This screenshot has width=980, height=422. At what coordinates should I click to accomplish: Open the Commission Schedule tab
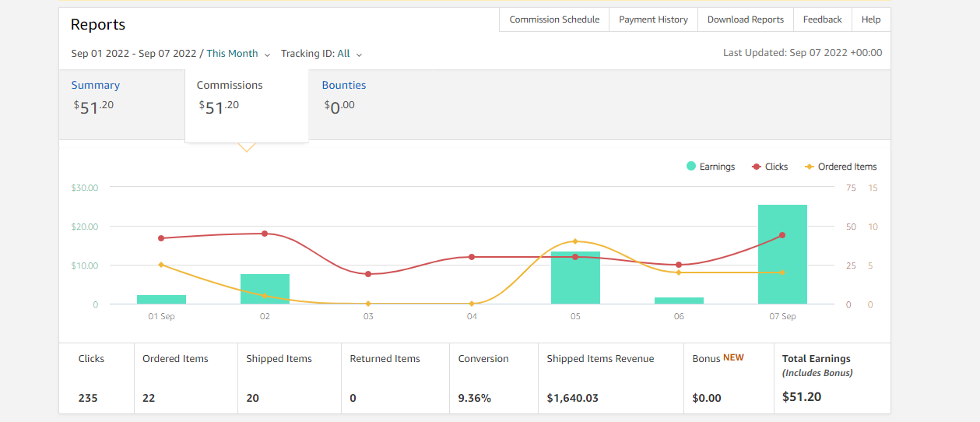(554, 19)
